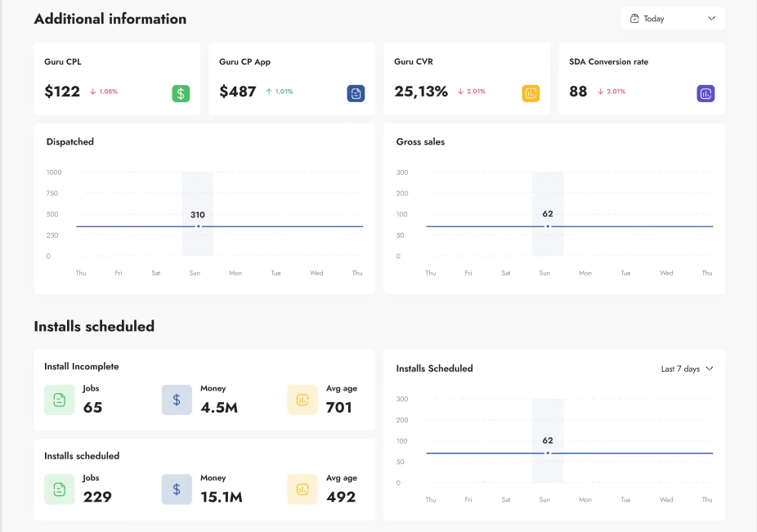The width and height of the screenshot is (757, 532).
Task: Select the 62 data point on Gross sales chart
Action: click(548, 226)
